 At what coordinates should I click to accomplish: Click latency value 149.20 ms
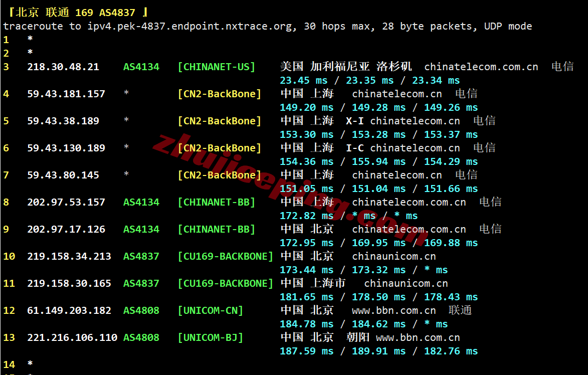tap(306, 107)
